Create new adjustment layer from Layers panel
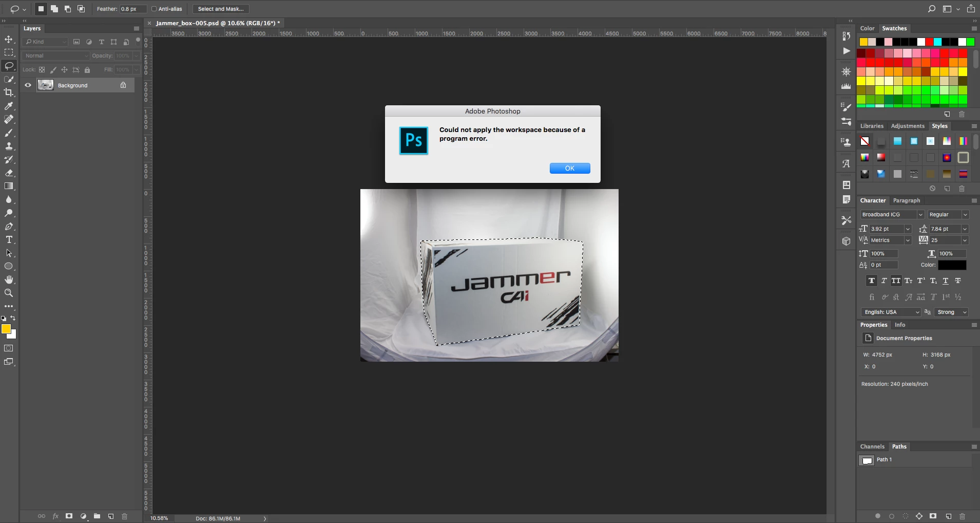 coord(83,516)
